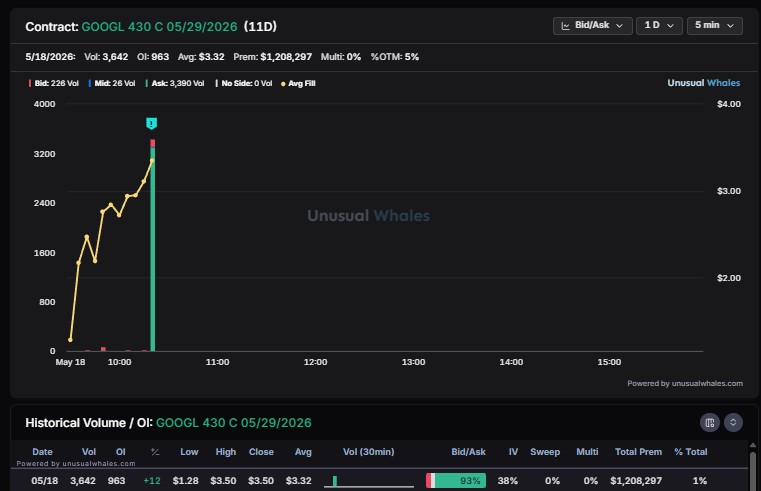Screen dimensions: 761x491
Task: Click the Vol (30min) column header
Action: [x=368, y=452]
